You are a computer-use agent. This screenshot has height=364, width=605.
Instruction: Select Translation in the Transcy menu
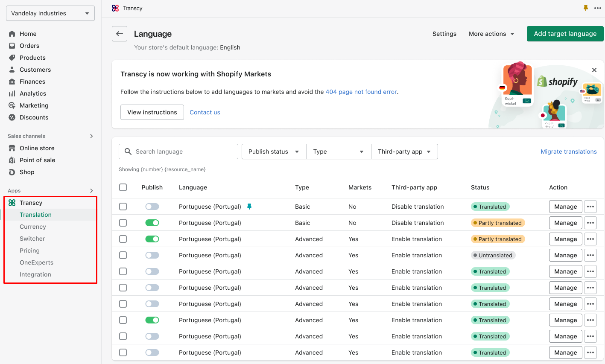35,215
